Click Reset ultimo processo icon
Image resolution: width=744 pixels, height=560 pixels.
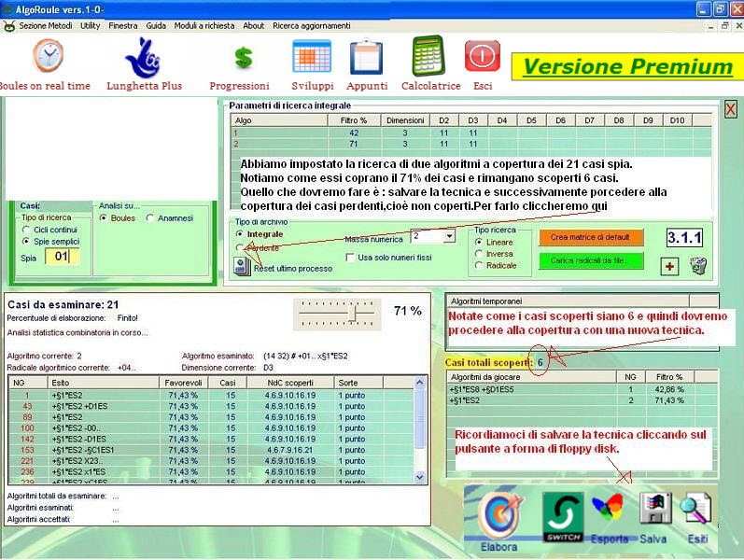pos(242,266)
